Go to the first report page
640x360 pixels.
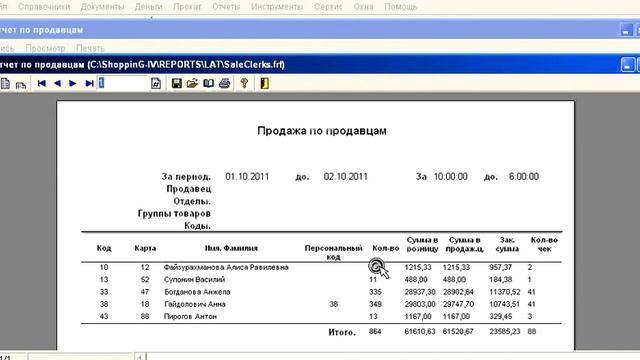(41, 84)
